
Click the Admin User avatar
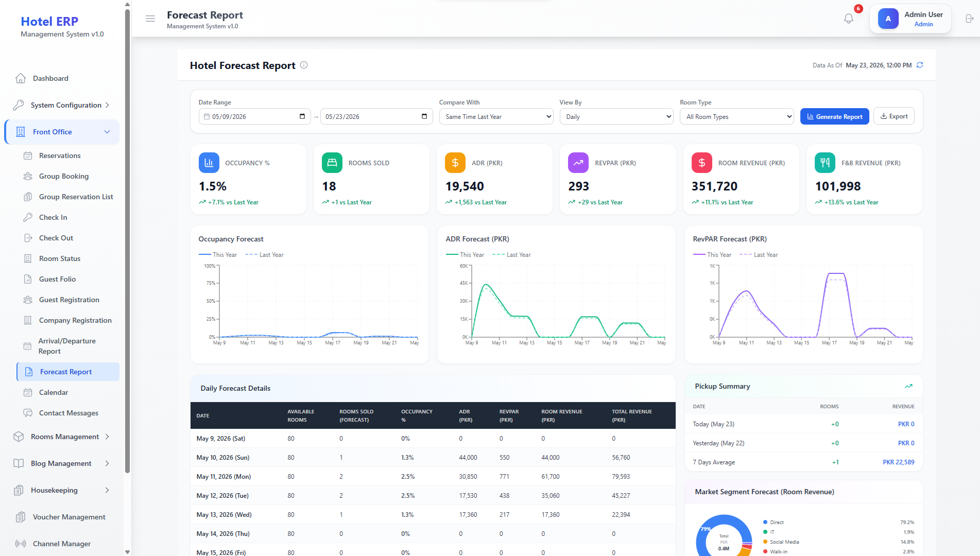888,19
